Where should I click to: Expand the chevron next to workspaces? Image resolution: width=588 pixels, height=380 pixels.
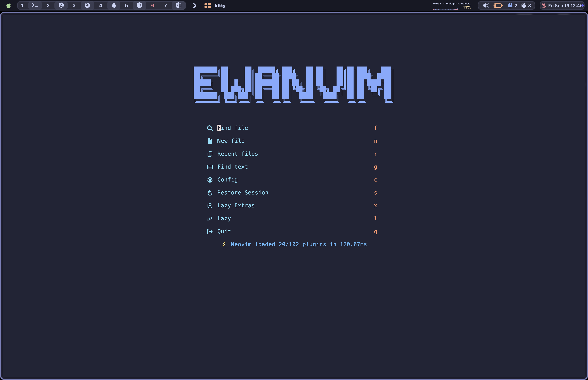pyautogui.click(x=195, y=5)
